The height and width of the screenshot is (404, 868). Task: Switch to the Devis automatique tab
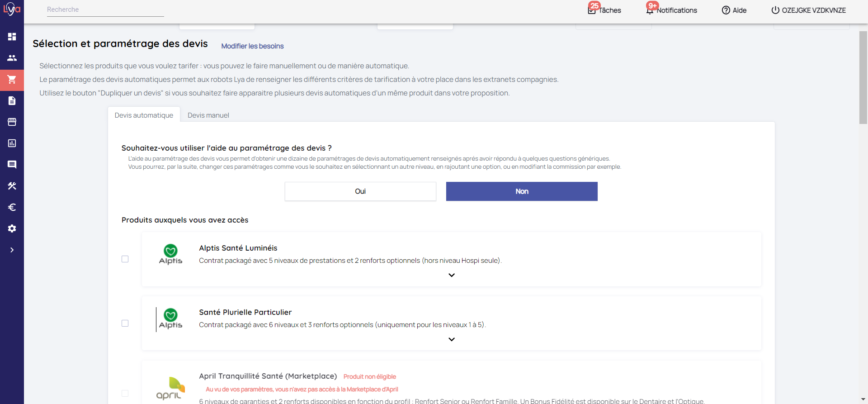coord(144,115)
